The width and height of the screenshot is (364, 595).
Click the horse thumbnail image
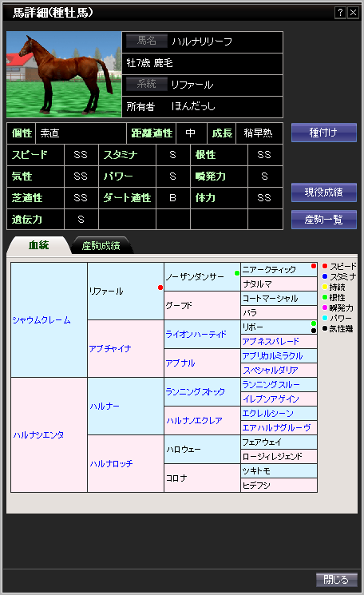tap(64, 74)
